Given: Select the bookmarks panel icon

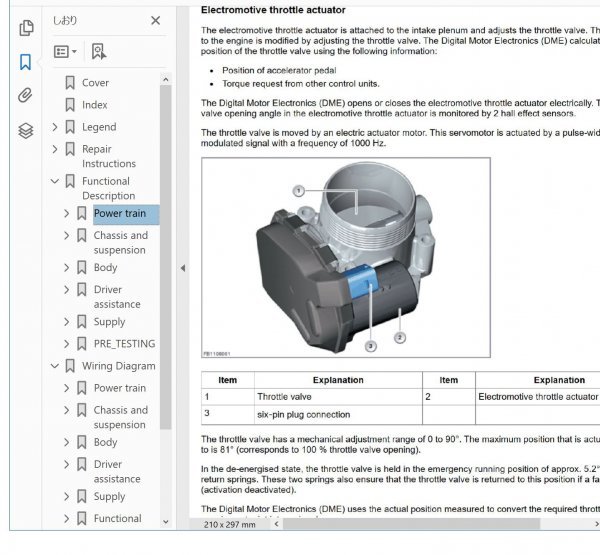Looking at the screenshot, I should 25,62.
